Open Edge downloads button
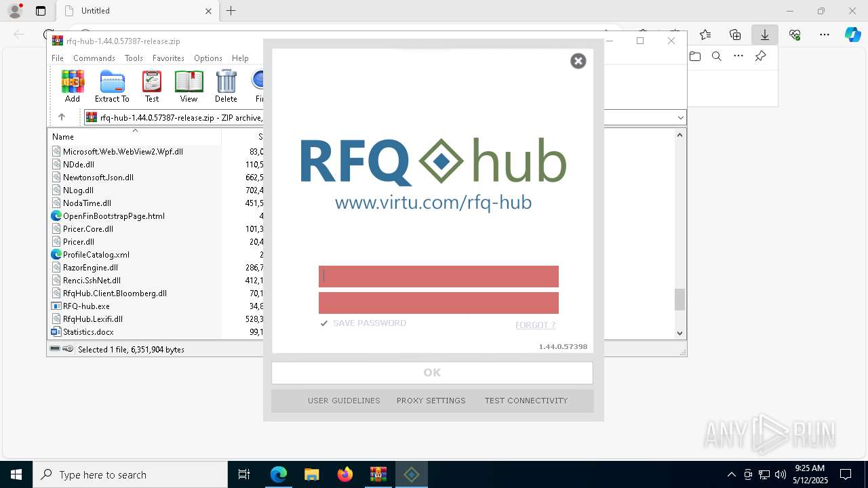The width and height of the screenshot is (868, 488). (x=765, y=35)
